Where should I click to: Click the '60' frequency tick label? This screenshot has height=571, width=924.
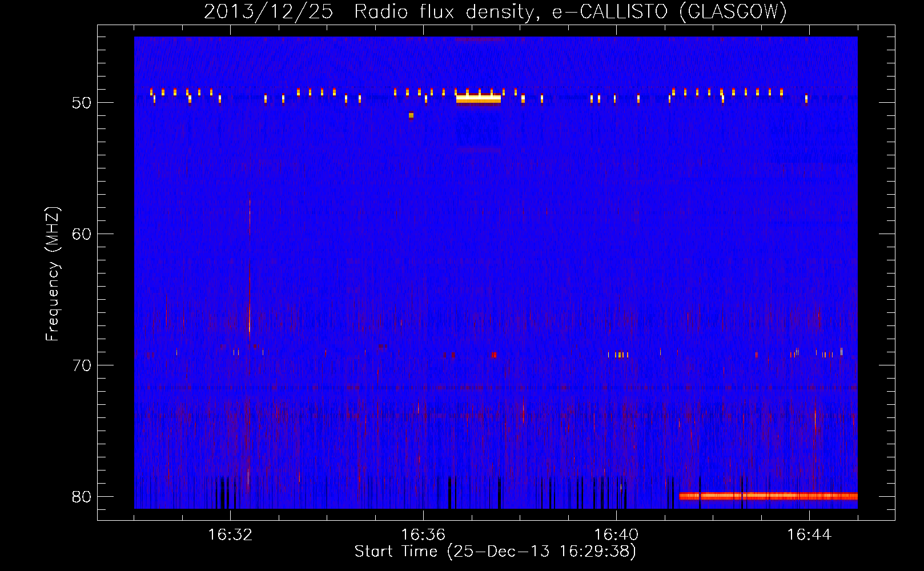(82, 234)
